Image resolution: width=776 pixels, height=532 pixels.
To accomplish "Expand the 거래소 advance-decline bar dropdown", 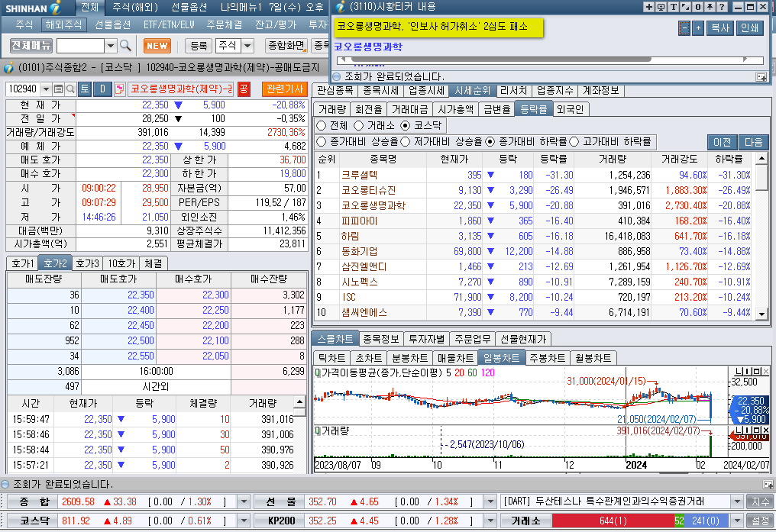I will pyautogui.click(x=737, y=521).
